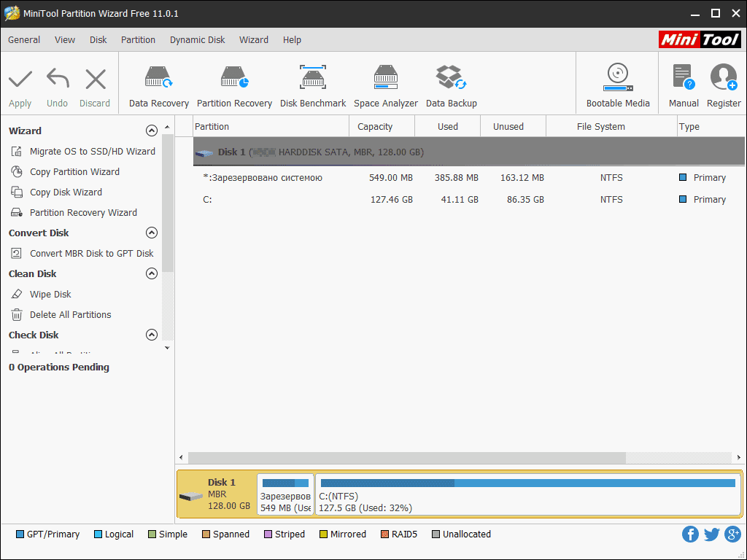
Task: Select the Disk 1 header row
Action: click(x=469, y=152)
